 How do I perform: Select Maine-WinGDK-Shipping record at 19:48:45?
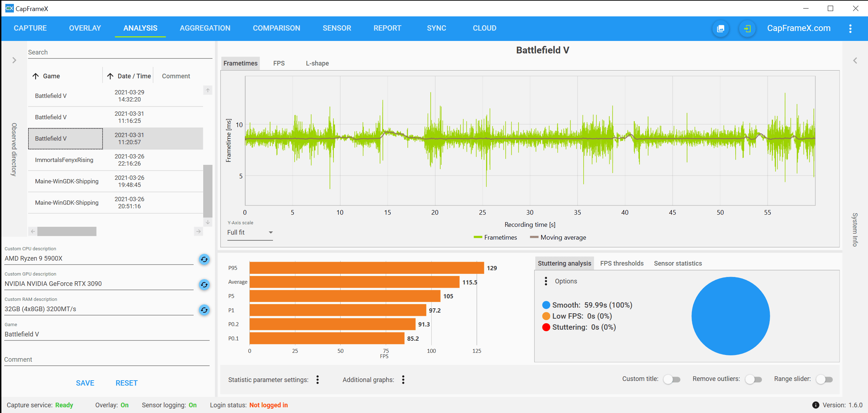[x=116, y=181]
